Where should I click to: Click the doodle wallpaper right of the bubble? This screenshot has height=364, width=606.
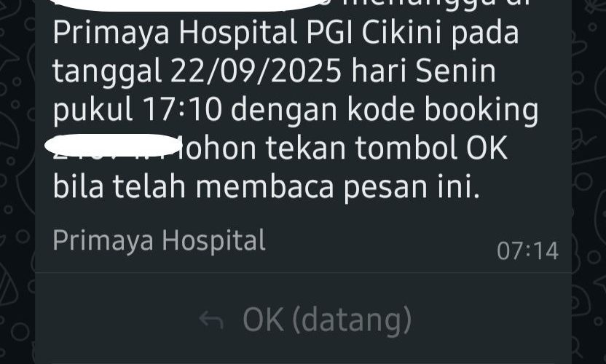(589, 181)
